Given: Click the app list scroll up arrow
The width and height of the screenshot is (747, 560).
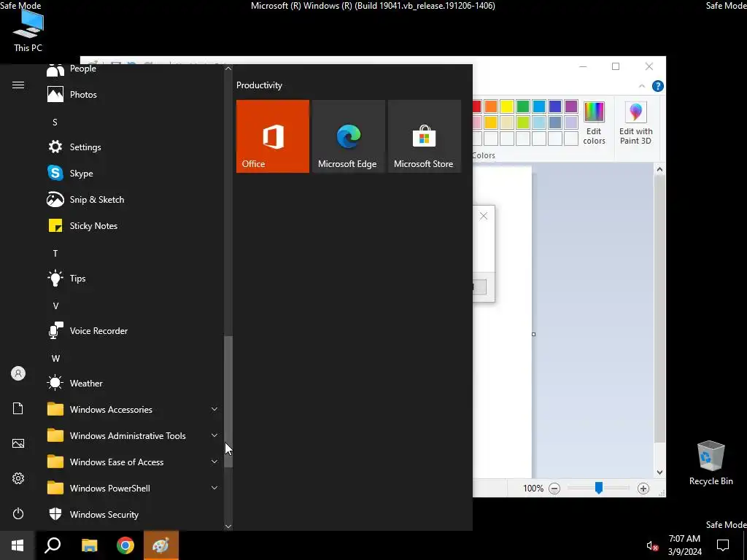Looking at the screenshot, I should (228, 69).
